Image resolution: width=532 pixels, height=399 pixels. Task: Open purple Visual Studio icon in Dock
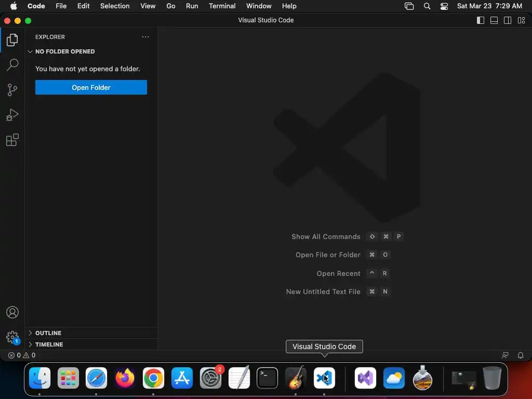[x=365, y=378]
